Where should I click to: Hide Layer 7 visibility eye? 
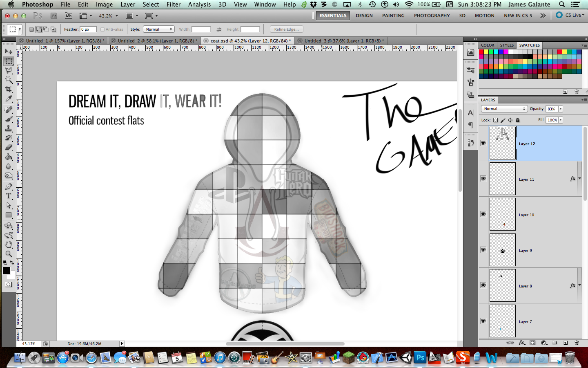pyautogui.click(x=483, y=321)
